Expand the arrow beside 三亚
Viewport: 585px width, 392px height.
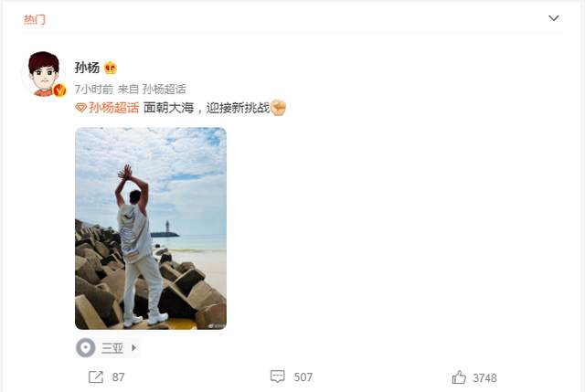pyautogui.click(x=133, y=347)
